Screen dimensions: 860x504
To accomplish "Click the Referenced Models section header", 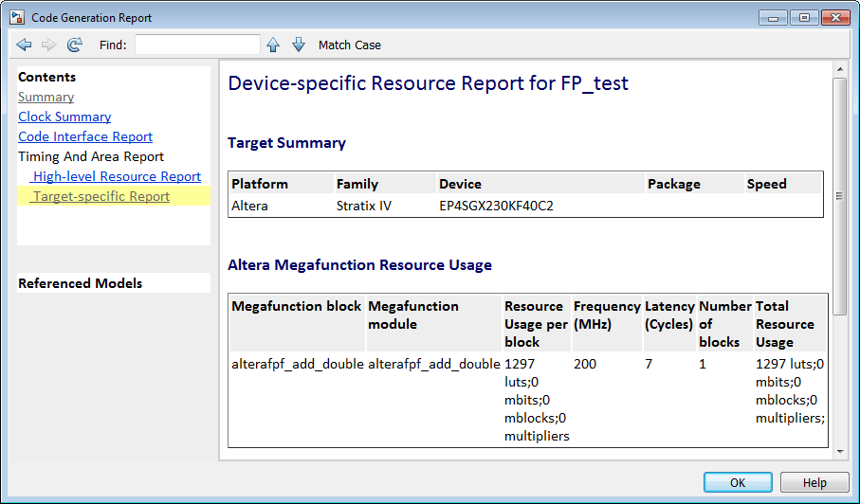I will coord(81,283).
